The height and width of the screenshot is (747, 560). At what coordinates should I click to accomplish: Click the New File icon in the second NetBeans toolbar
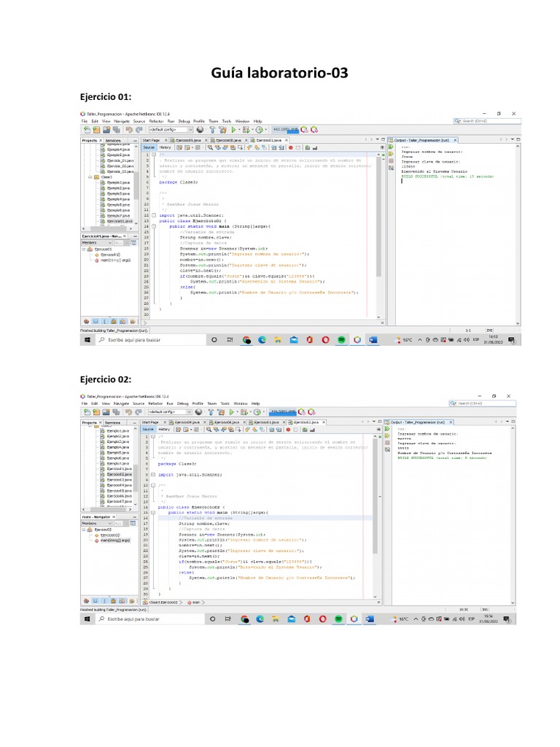(86, 412)
